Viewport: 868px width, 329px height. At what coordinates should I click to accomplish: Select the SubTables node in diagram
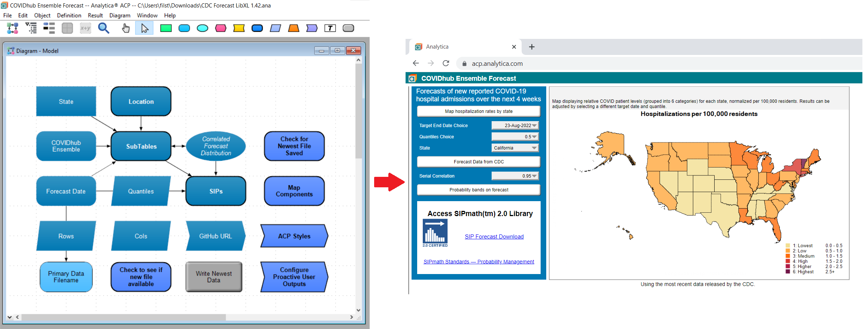(x=141, y=146)
